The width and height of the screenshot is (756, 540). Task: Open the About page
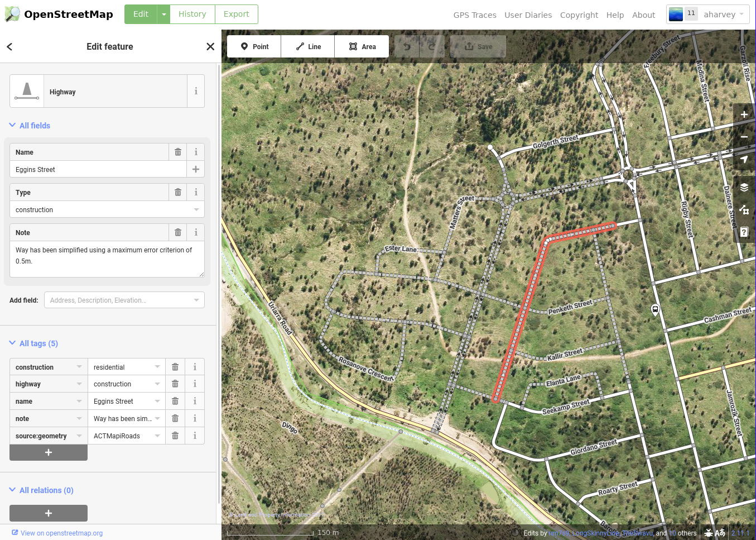coord(644,15)
